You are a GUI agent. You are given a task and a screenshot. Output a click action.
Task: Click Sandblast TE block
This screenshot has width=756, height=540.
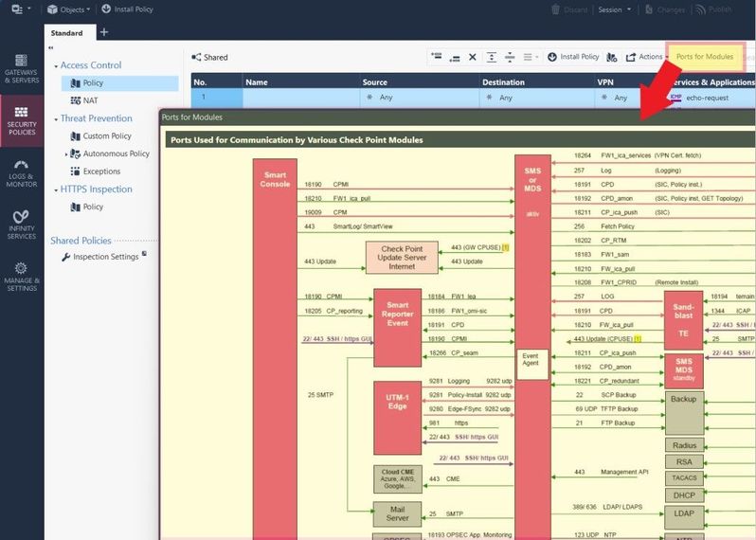pyautogui.click(x=683, y=320)
